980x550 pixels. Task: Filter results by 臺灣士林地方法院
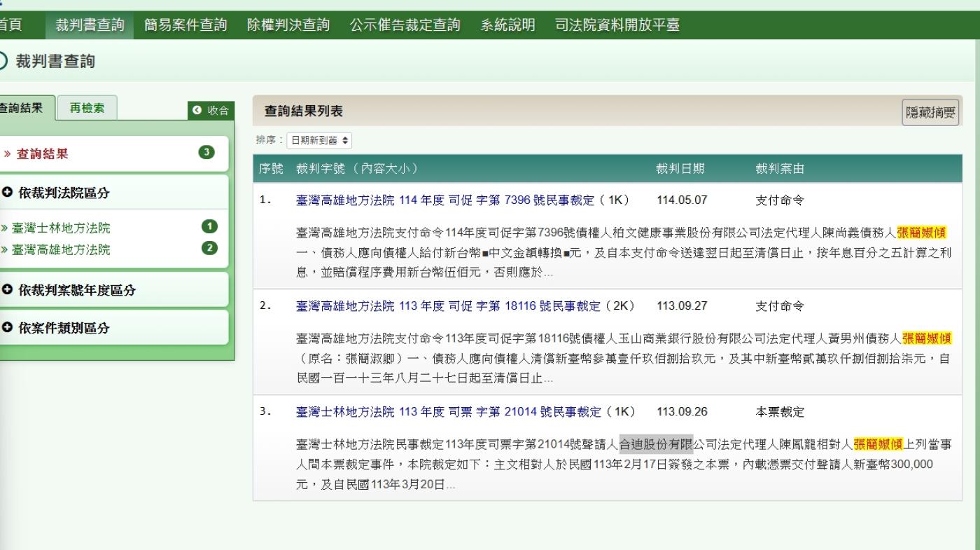coord(64,228)
